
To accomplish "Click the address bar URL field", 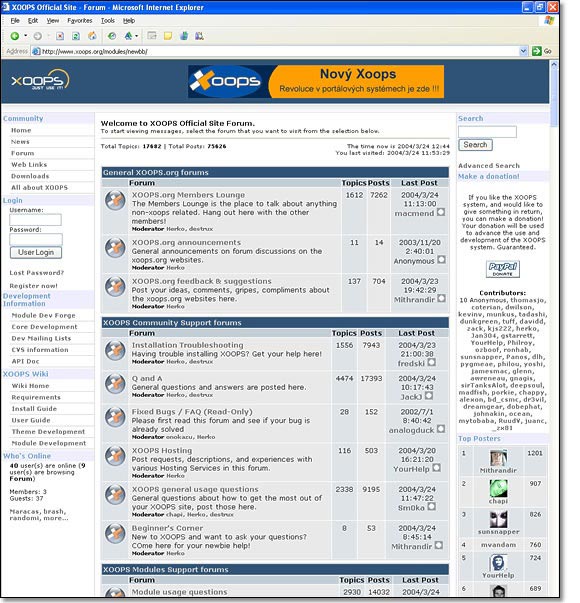I will pyautogui.click(x=280, y=51).
